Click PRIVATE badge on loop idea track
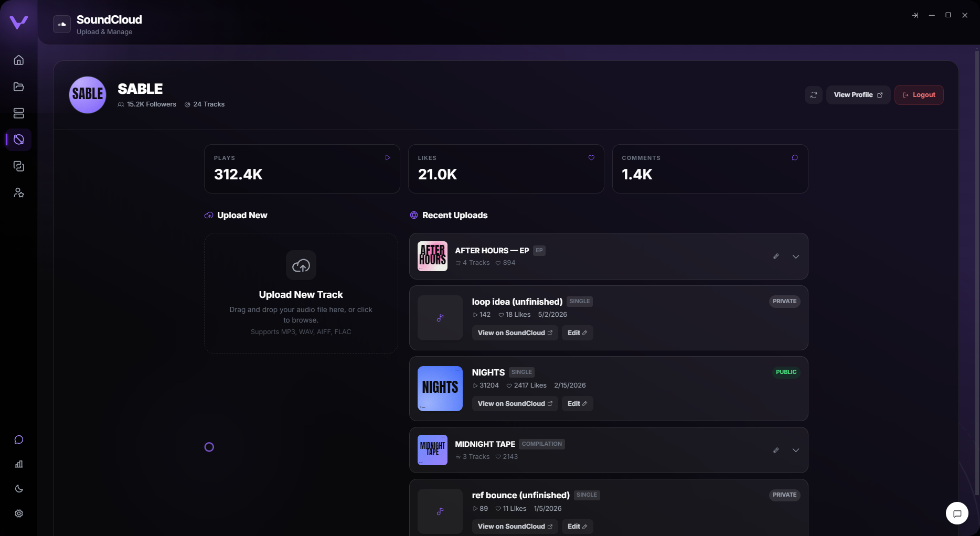980x536 pixels. point(784,301)
